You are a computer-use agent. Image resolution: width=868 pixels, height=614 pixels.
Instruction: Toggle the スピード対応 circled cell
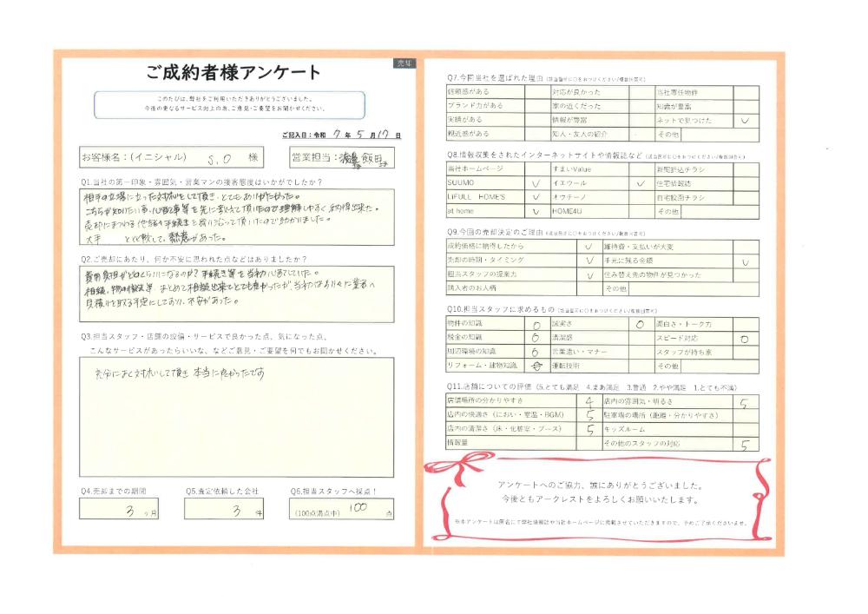pos(746,338)
